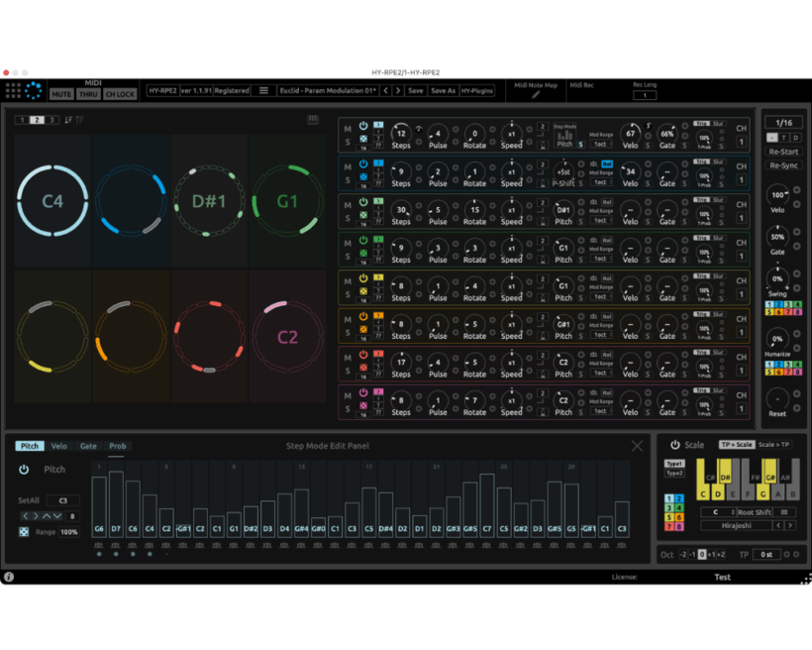The height and width of the screenshot is (650, 812).
Task: Enable the MIDI MUTE toggle
Action: coord(61,94)
